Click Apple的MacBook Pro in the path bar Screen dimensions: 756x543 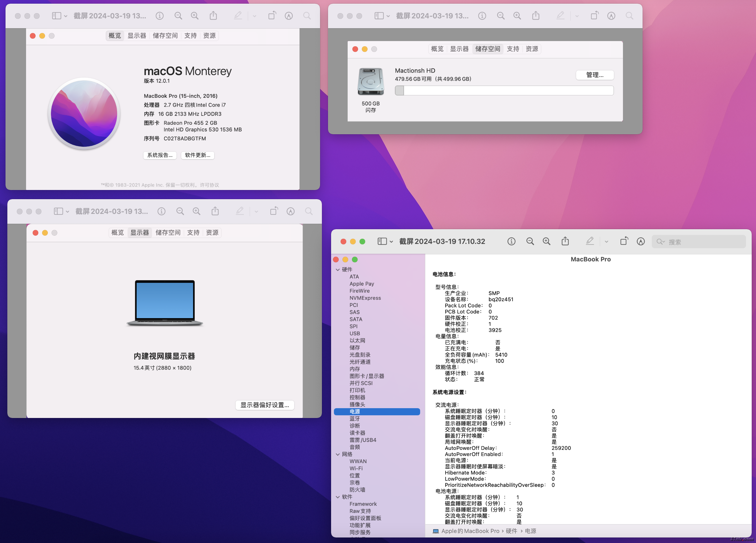tap(470, 531)
